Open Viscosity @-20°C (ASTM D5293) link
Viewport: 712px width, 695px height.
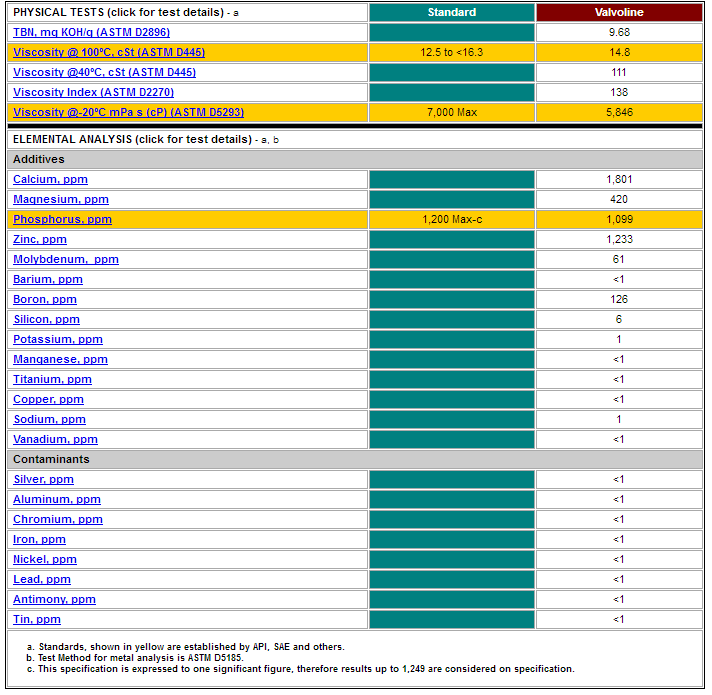click(x=129, y=112)
